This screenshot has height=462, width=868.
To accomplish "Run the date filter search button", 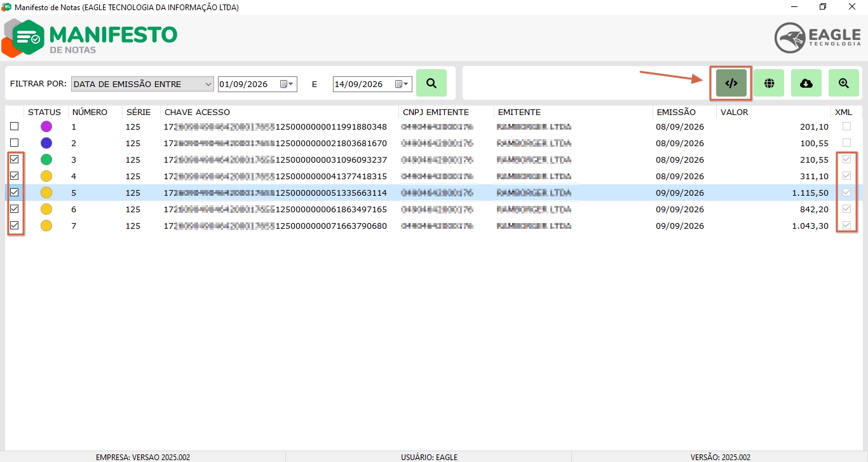I will [431, 83].
